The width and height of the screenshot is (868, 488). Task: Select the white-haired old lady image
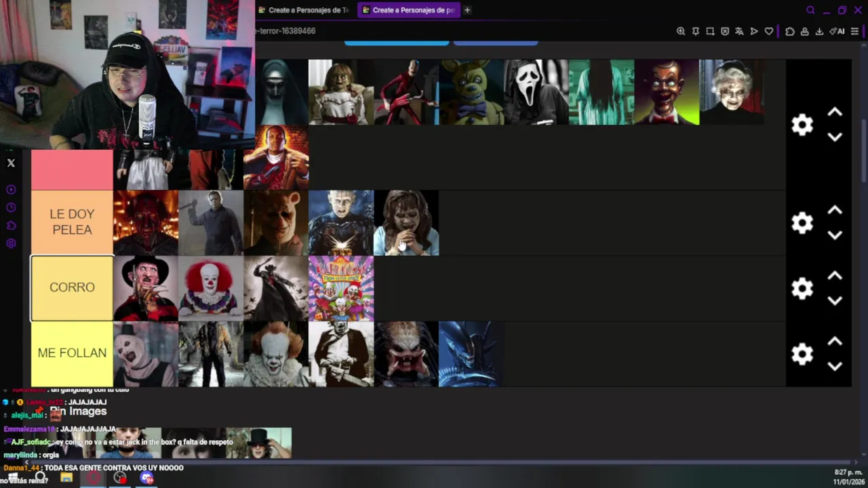[732, 92]
